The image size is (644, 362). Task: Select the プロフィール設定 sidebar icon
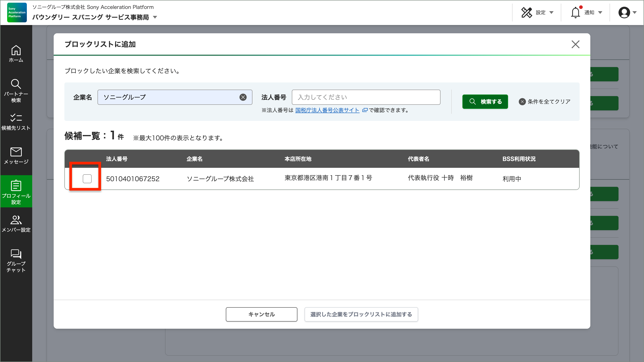click(16, 191)
